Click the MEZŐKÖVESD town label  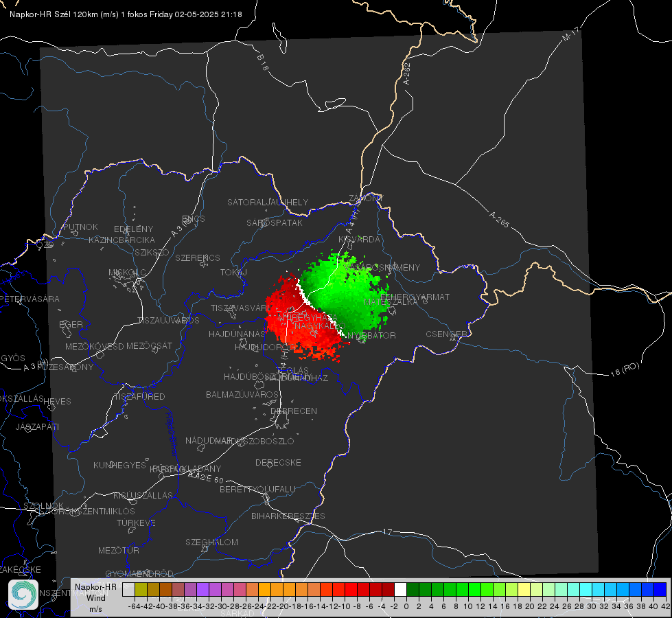[94, 346]
